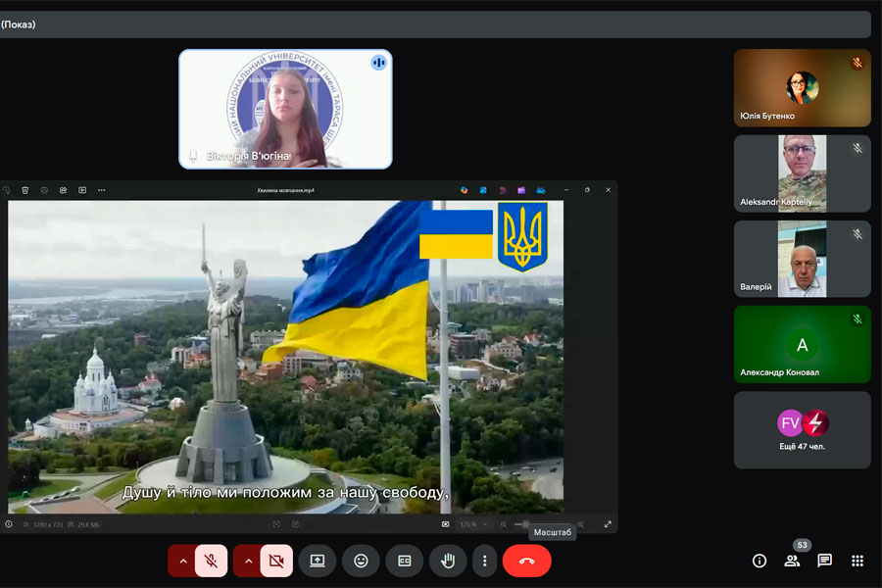Screen dimensions: 882x588
Task: Select Aleksandr Kapteliy participant tile
Action: coord(802,173)
